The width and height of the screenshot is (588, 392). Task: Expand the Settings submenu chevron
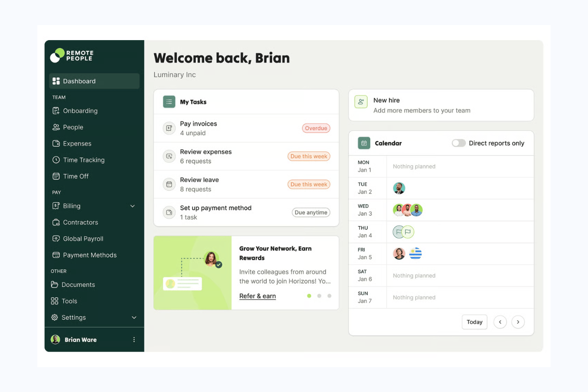[134, 317]
